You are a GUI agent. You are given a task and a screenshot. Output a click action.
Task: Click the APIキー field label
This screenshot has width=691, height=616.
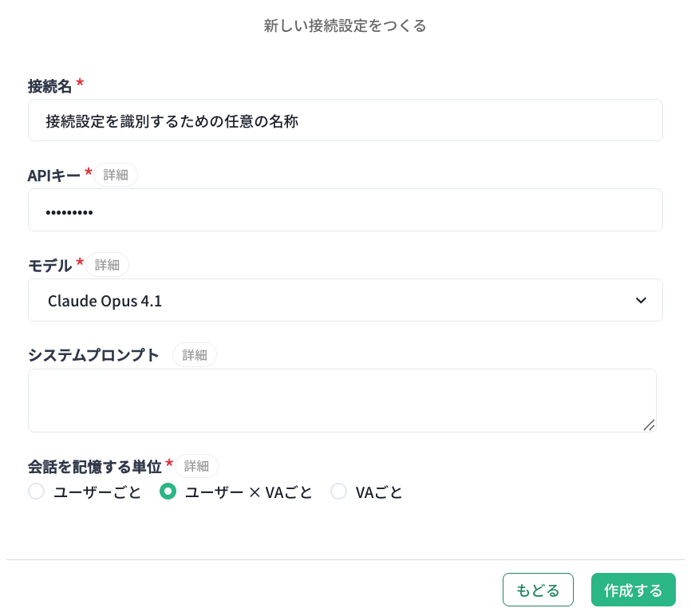pyautogui.click(x=54, y=176)
